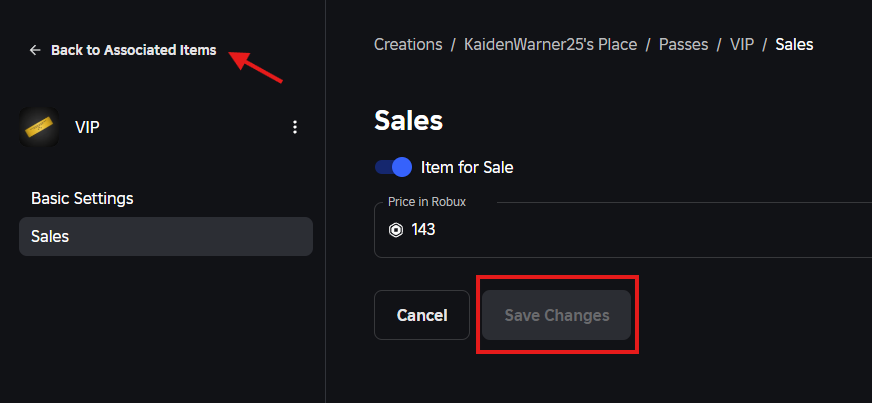Screen dimensions: 872x403
Task: Click the VIP pass gold ticket thumbnail
Action: coord(39,127)
